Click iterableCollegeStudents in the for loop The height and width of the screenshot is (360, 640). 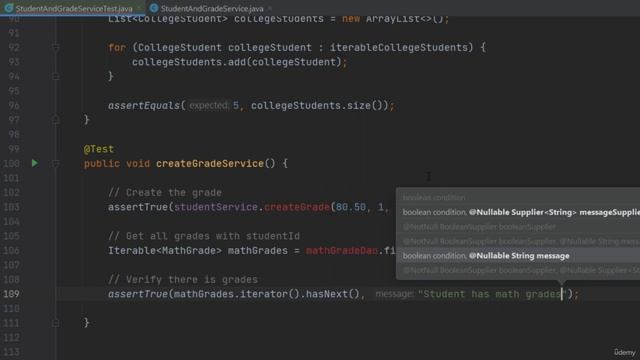tap(399, 48)
